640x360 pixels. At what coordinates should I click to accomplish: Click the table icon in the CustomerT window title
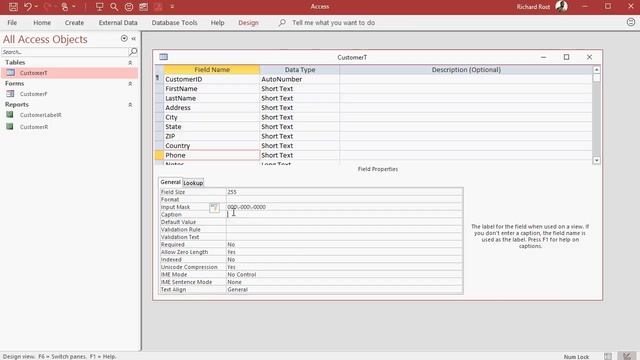[x=164, y=57]
